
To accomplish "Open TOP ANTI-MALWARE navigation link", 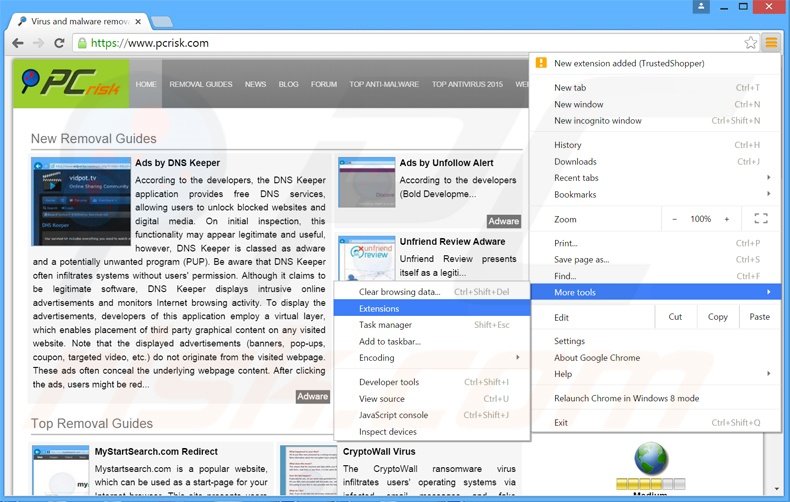I will point(384,84).
